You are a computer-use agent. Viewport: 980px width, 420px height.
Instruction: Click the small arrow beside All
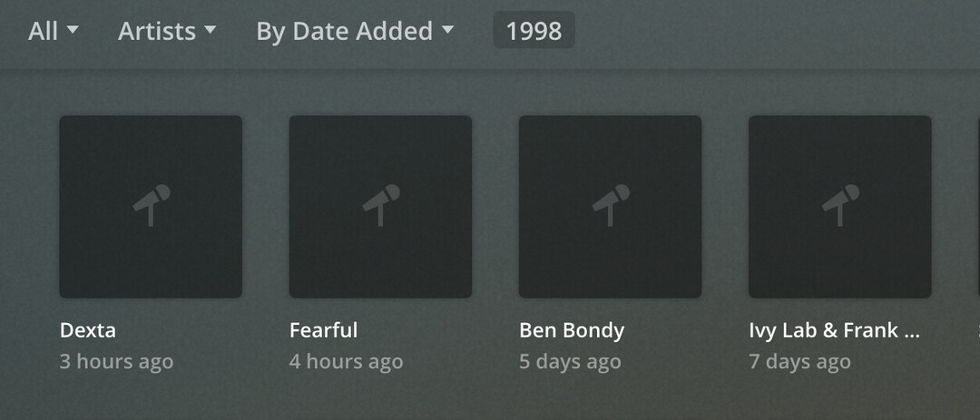point(73,30)
